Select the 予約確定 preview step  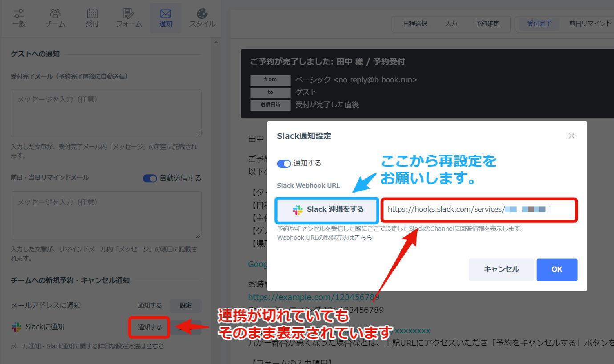pos(487,24)
